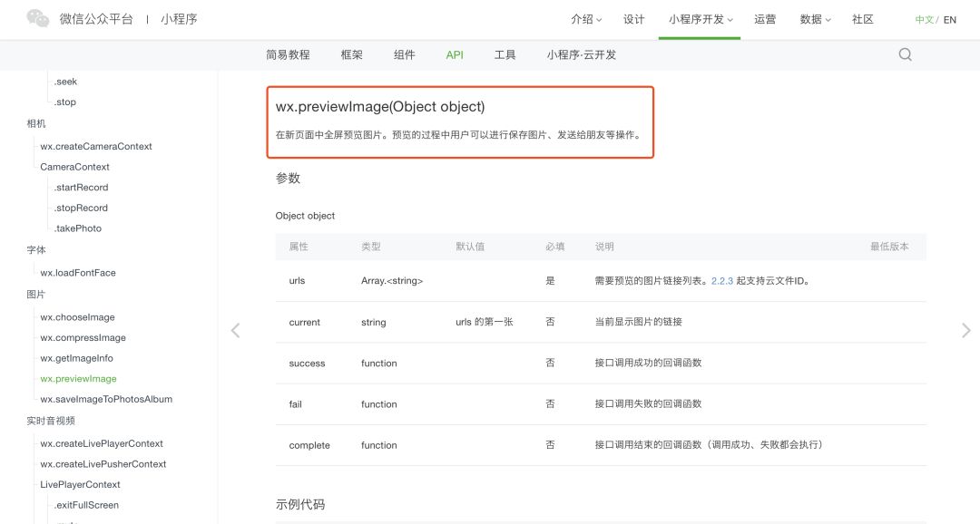Click wx.previewImage(Object object) heading
The height and width of the screenshot is (524, 980).
tap(380, 107)
